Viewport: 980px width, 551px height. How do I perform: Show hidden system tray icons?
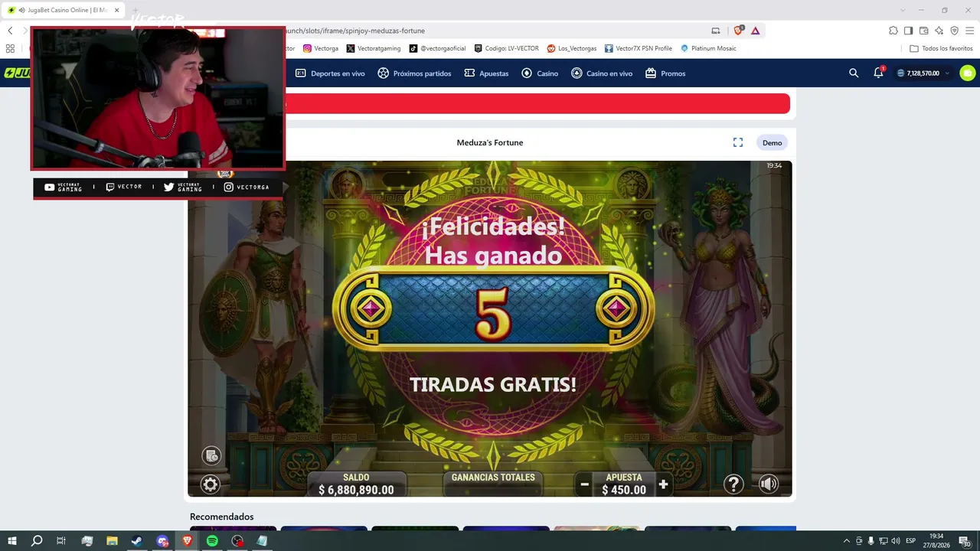(x=846, y=541)
